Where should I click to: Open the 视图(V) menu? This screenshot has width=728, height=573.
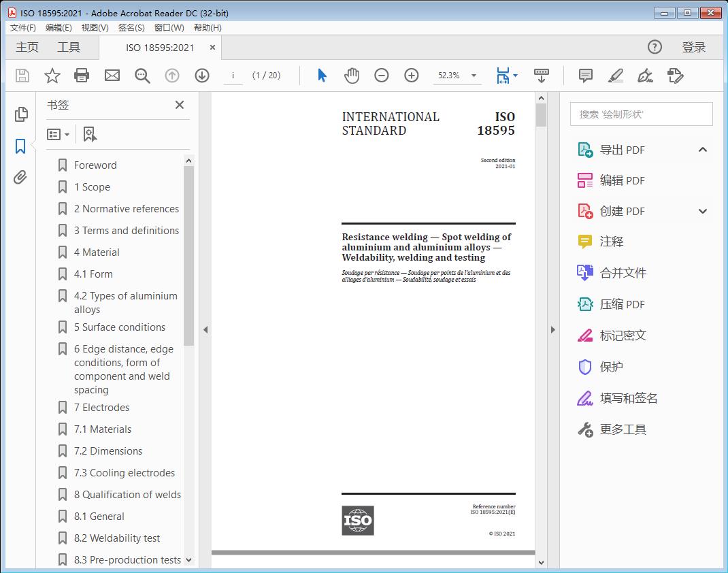(95, 28)
